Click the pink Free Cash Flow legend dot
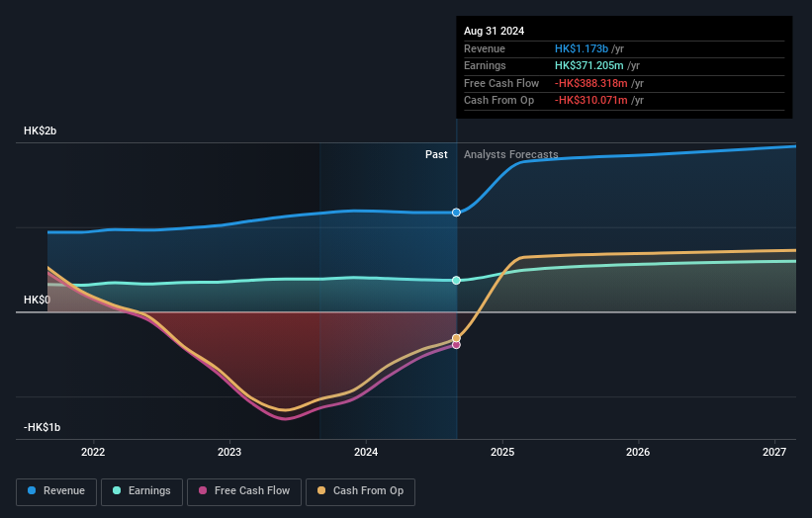The width and height of the screenshot is (812, 518). coord(203,490)
